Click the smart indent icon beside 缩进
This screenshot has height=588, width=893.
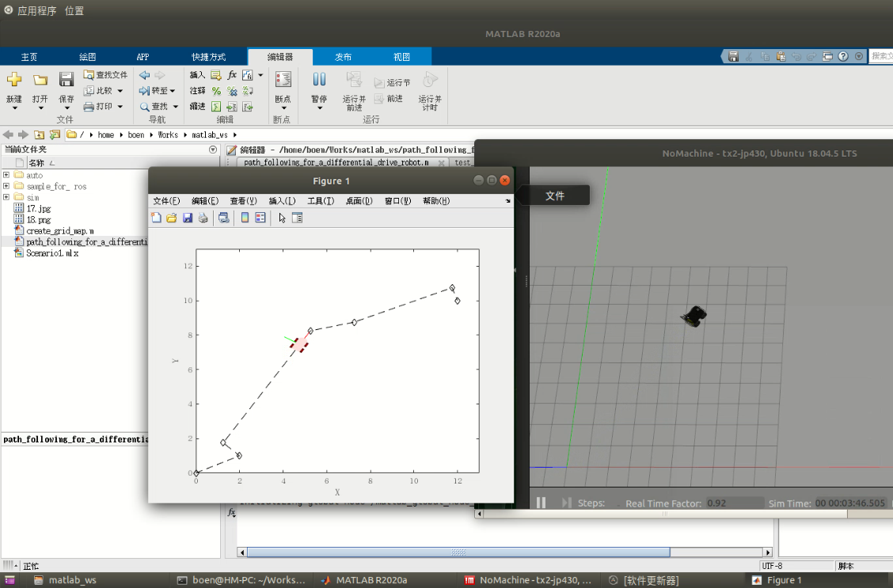[x=216, y=107]
